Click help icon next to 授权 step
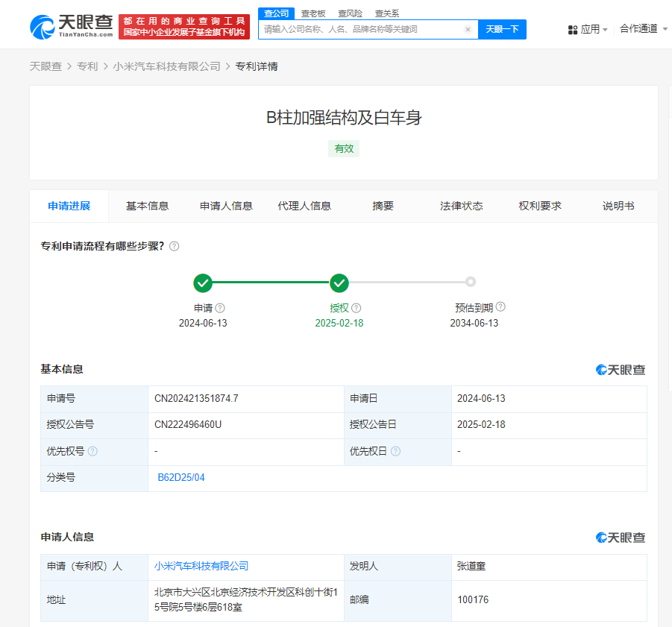 click(x=357, y=308)
